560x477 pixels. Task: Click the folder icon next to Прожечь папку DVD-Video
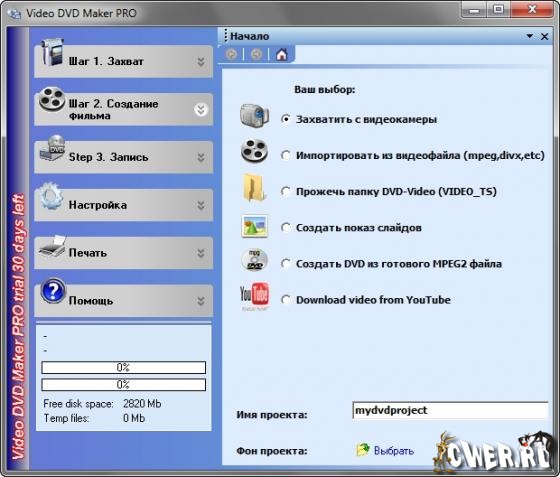pos(254,188)
